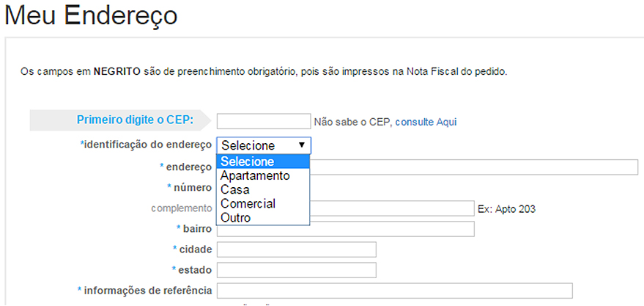Click the "complemento" field label
This screenshot has width=644, height=306.
(182, 208)
